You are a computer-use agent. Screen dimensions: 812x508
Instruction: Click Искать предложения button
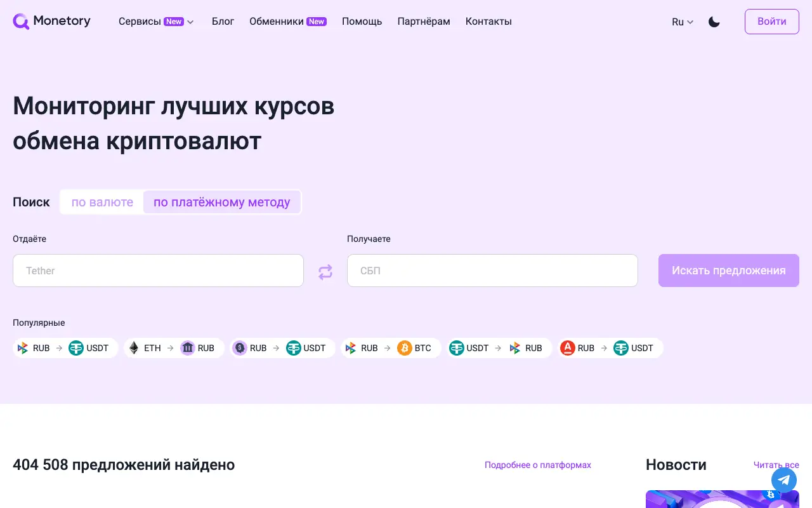729,271
